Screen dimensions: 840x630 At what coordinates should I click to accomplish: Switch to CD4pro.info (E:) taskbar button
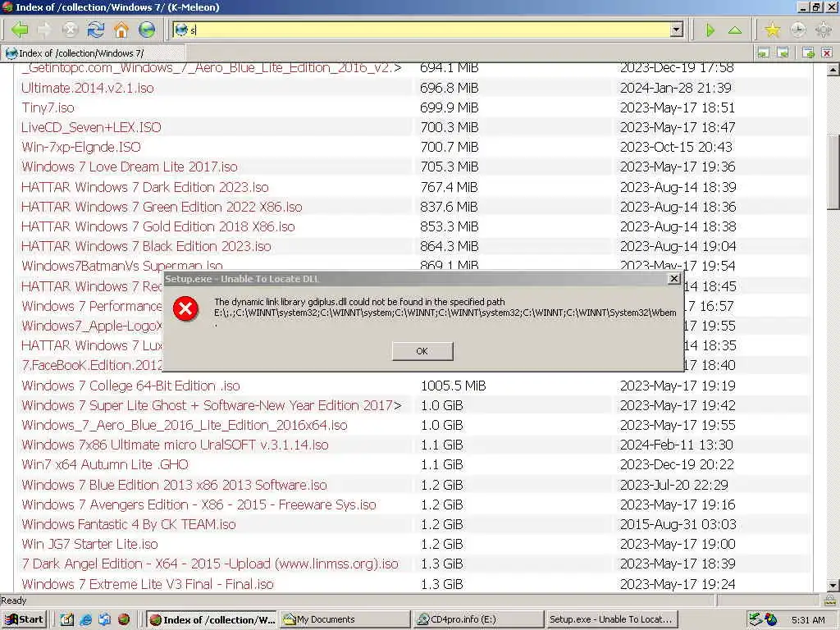pos(478,619)
